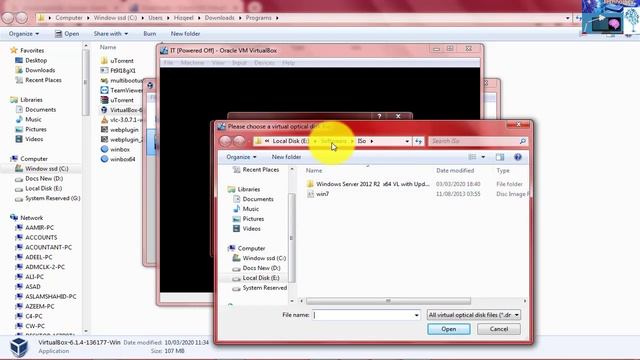Select Downloads under Favorites in Explorer
The height and width of the screenshot is (360, 640).
[x=35, y=70]
